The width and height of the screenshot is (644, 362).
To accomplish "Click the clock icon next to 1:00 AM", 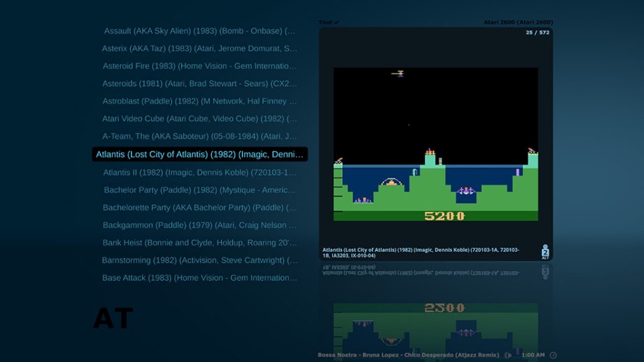I will [553, 355].
